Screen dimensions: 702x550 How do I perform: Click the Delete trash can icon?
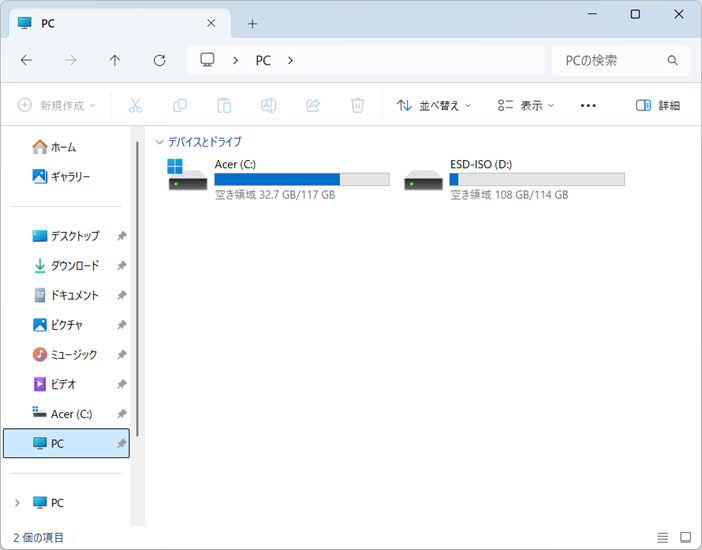pos(357,105)
